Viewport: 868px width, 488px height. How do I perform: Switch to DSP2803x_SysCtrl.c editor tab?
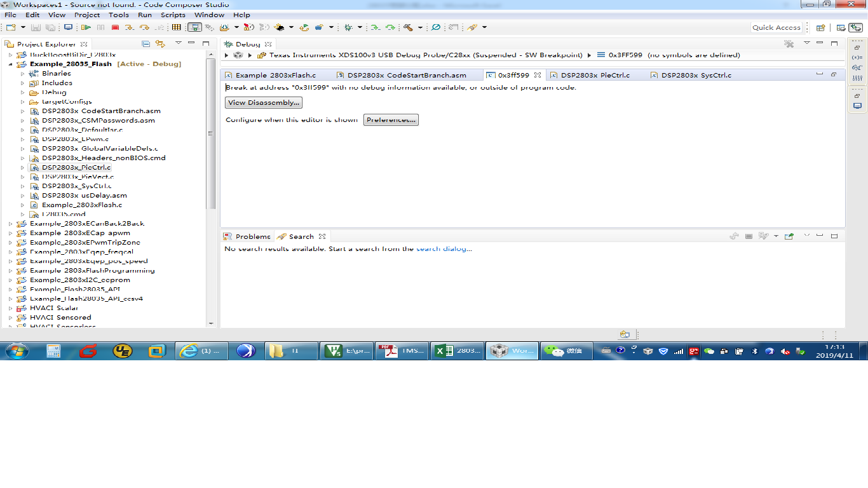coord(696,75)
